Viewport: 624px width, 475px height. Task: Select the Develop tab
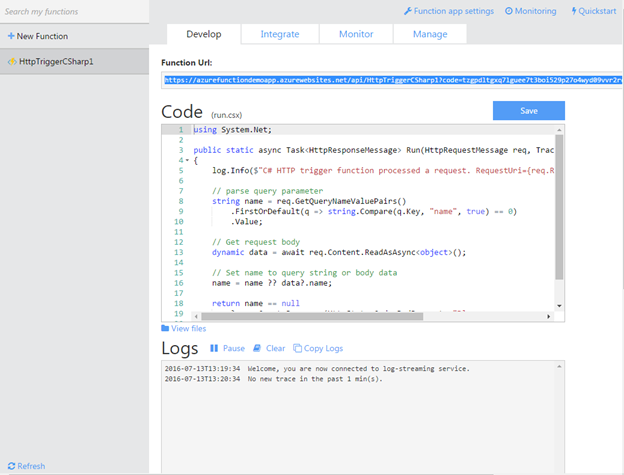tap(203, 34)
